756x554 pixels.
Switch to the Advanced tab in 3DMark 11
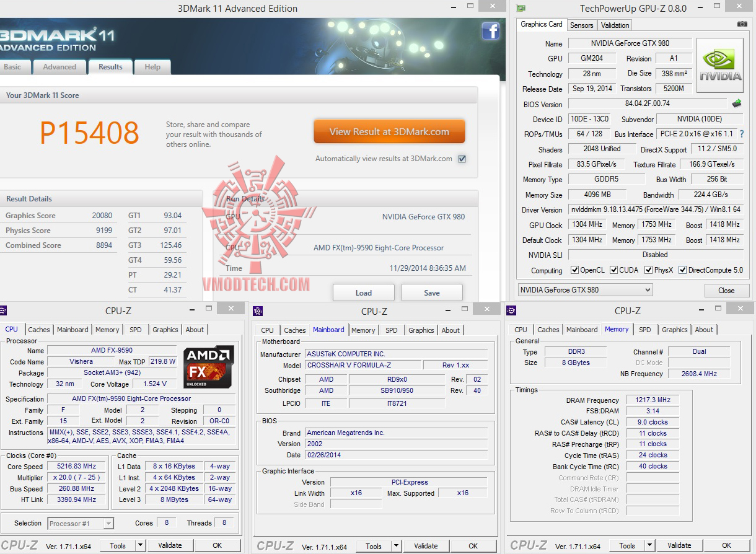59,67
